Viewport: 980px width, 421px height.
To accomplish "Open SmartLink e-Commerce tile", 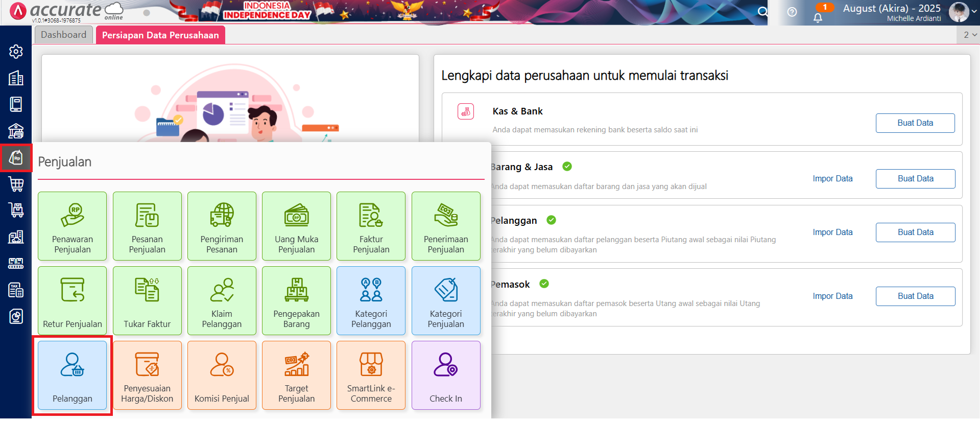I will coord(371,376).
